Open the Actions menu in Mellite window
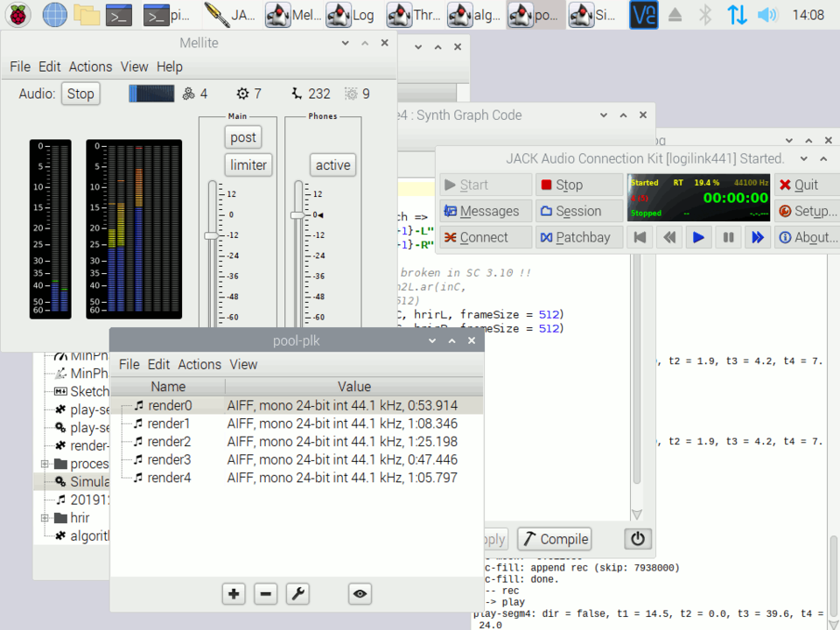Viewport: 840px width, 630px height. tap(90, 66)
